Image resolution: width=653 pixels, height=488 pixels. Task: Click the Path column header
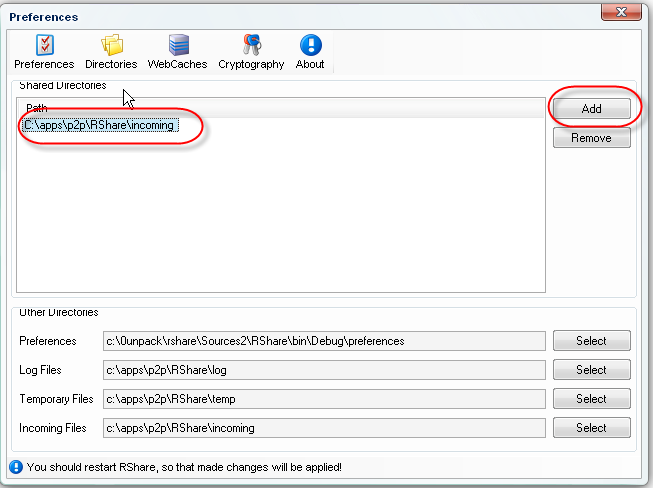[x=281, y=108]
